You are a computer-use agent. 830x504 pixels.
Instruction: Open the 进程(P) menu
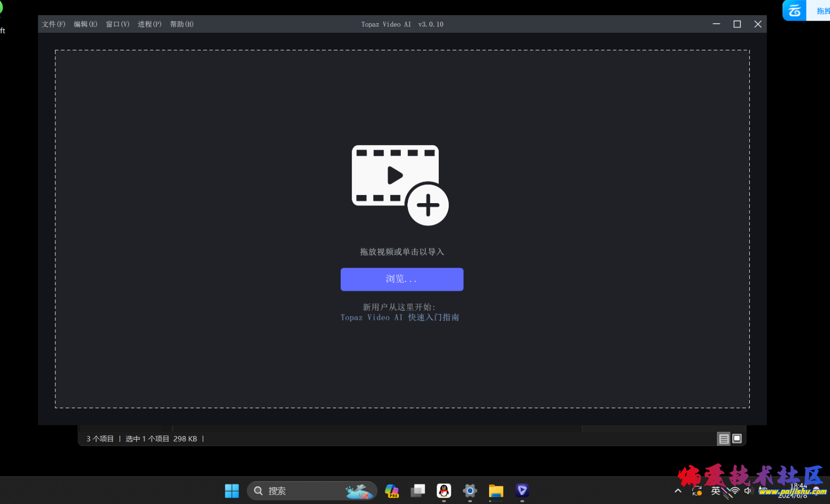tap(149, 24)
